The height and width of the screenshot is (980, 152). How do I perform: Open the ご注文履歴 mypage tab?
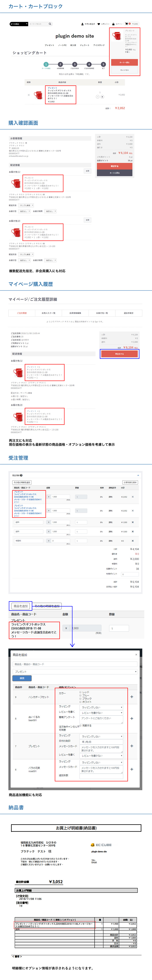(22, 313)
